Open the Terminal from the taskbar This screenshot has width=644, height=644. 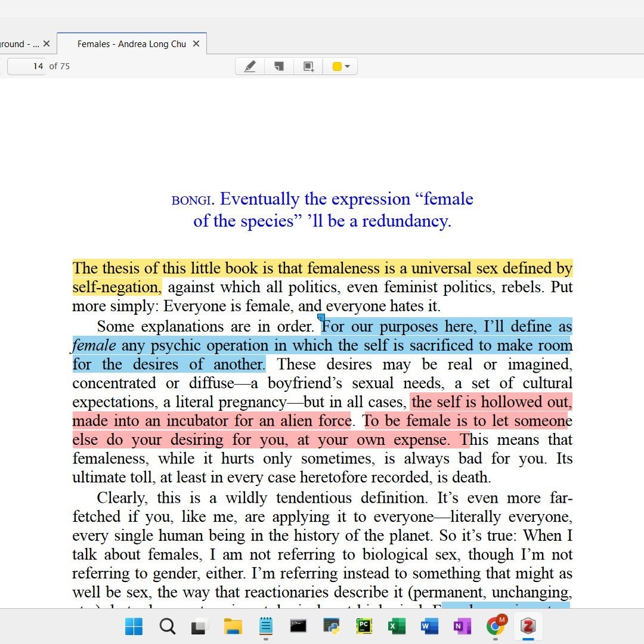coord(298,626)
